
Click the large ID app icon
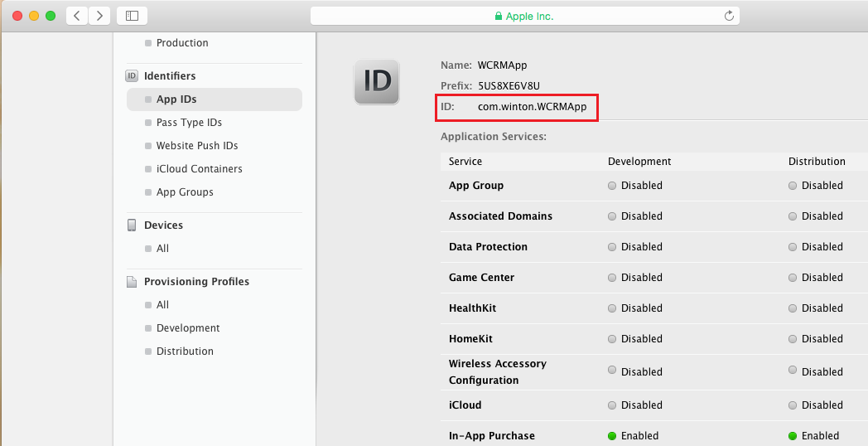(x=376, y=81)
